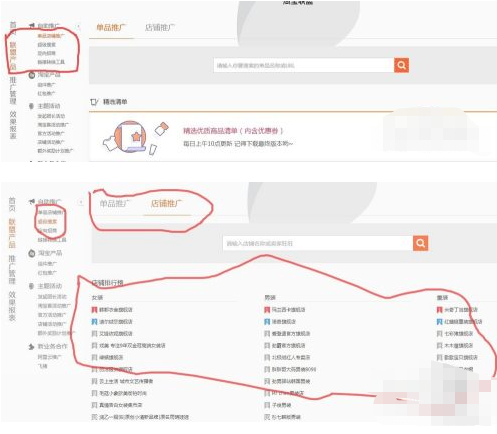Click 自助推广 megaphone icon on 精选清单 page
The height and width of the screenshot is (434, 497).
click(x=32, y=25)
